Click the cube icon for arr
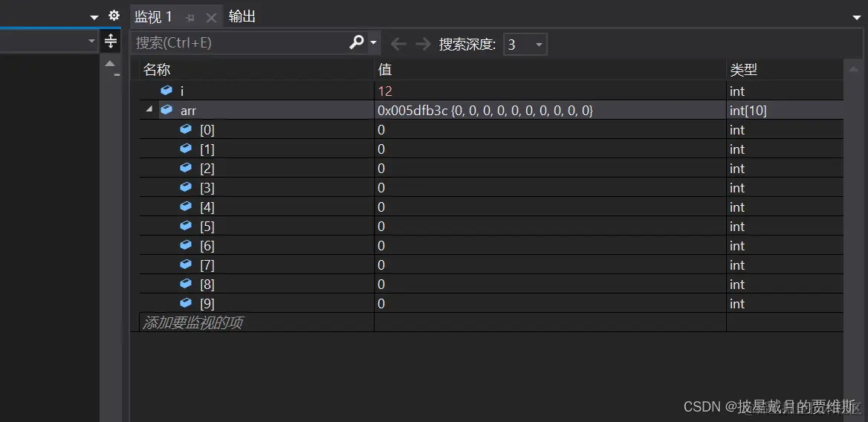The image size is (868, 422). pyautogui.click(x=166, y=109)
